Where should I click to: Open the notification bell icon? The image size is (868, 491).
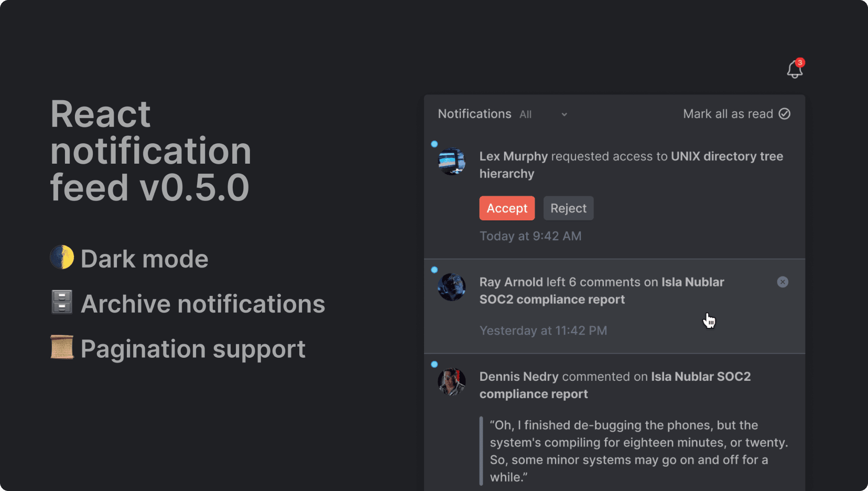[x=794, y=70]
